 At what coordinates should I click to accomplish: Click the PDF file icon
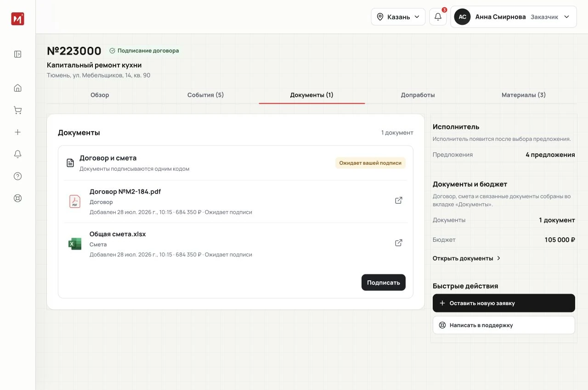(x=74, y=201)
